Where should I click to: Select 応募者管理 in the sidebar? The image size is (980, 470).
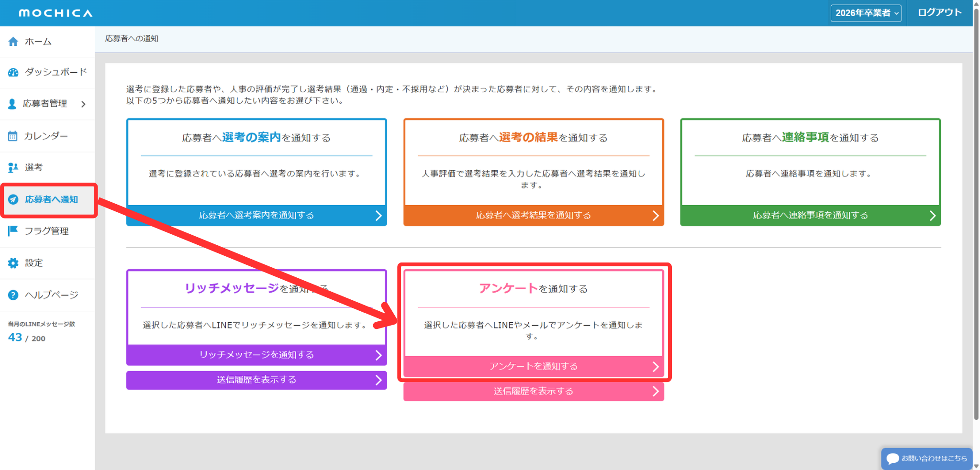(x=45, y=104)
